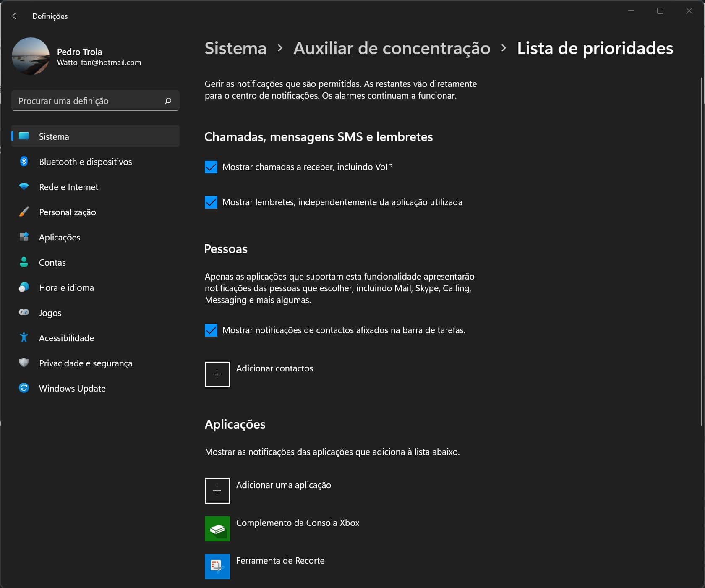Navigate to Auxiliar de concentração breadcrumb
This screenshot has width=705, height=588.
click(x=392, y=48)
